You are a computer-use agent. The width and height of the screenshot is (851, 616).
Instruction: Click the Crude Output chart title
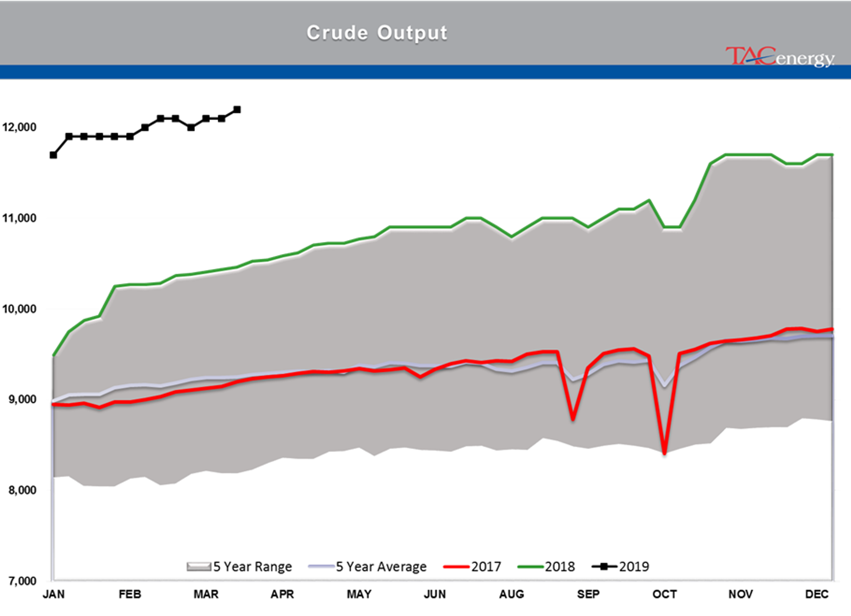pyautogui.click(x=377, y=33)
